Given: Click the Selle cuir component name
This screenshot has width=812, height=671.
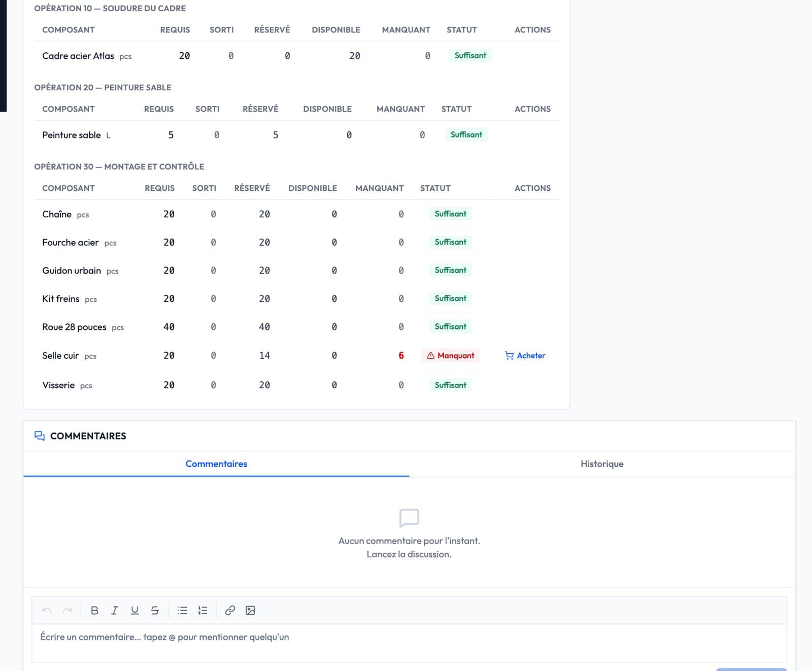Looking at the screenshot, I should pos(60,356).
